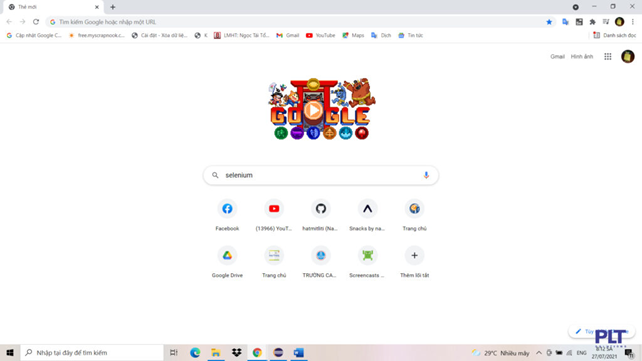Screen dimensions: 642x361
Task: Open the Google Translate extension icon
Action: point(565,22)
